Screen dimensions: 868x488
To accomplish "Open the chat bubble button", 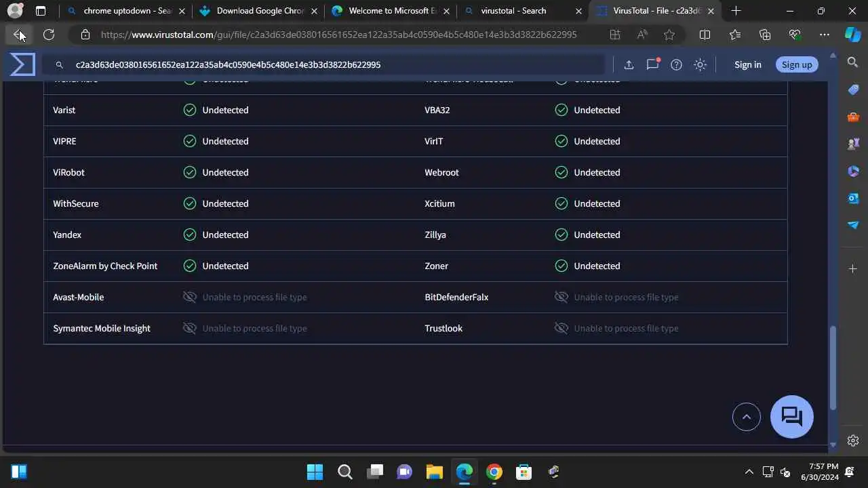I will point(791,416).
